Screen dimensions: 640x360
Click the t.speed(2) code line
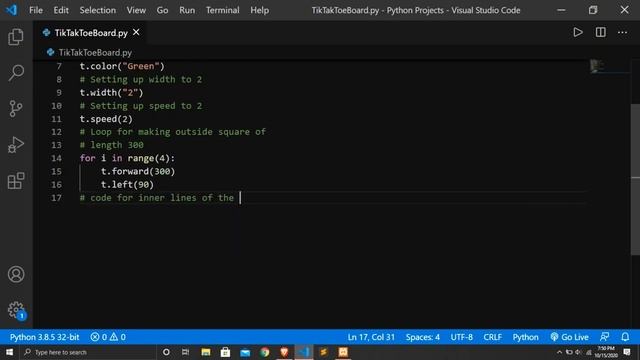(106, 119)
